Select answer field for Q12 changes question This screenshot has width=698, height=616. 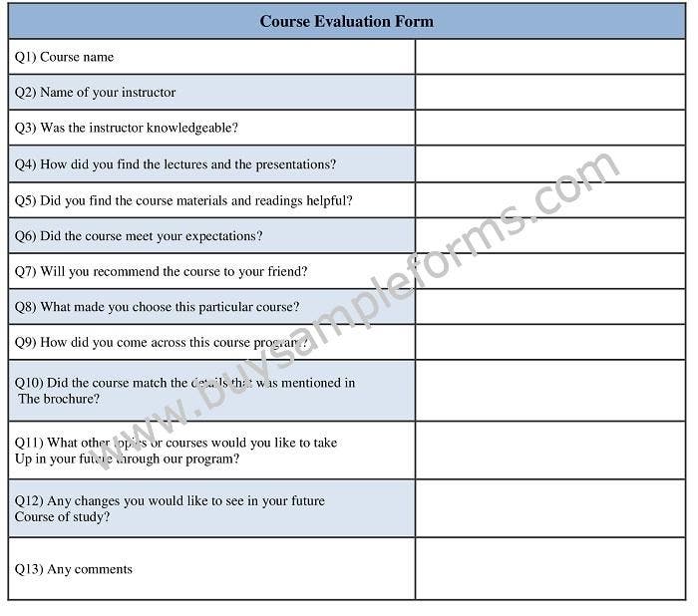pyautogui.click(x=550, y=508)
